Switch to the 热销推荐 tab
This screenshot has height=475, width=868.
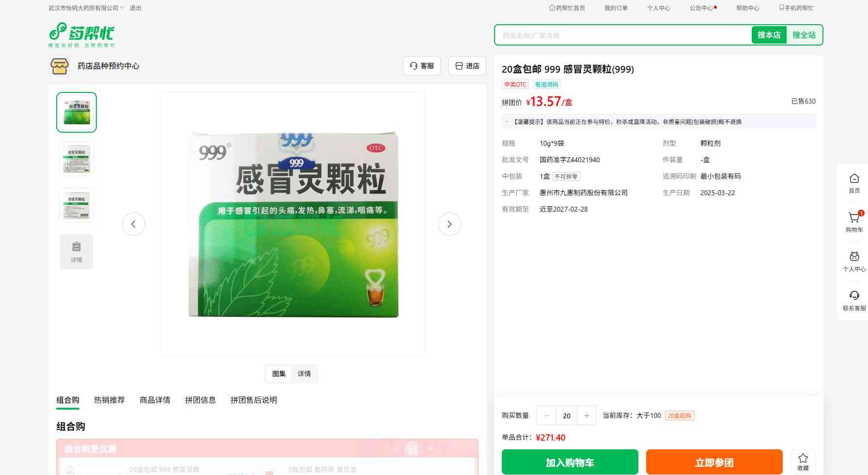pos(109,400)
